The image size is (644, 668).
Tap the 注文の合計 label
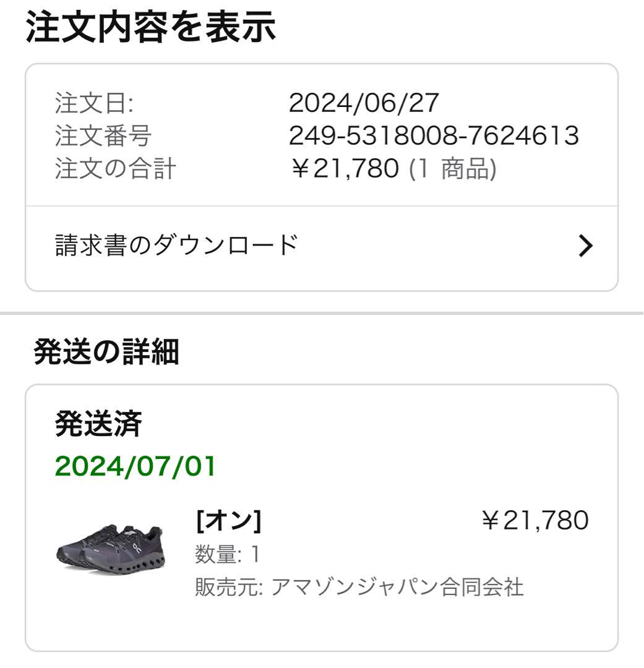click(115, 168)
